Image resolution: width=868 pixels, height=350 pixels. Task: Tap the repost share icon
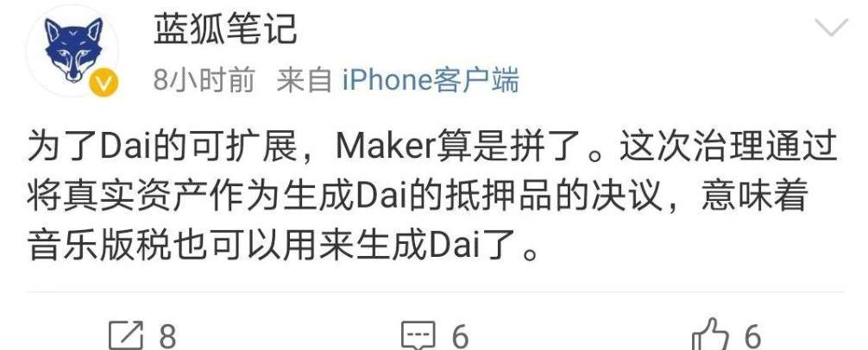[126, 334]
